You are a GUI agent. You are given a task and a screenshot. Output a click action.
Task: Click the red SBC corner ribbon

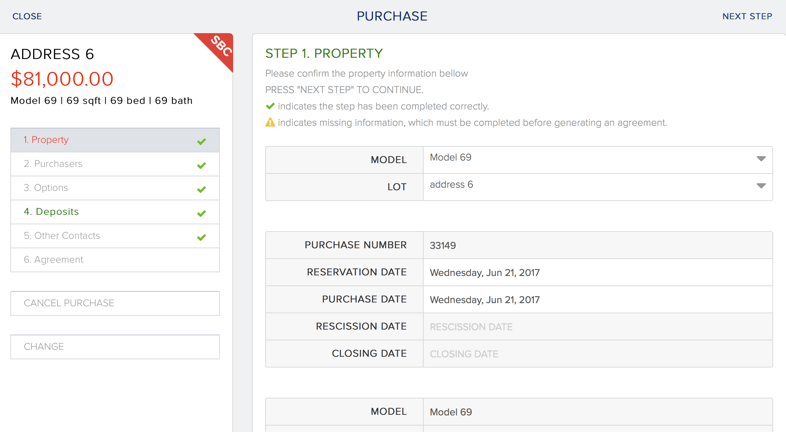coord(218,49)
